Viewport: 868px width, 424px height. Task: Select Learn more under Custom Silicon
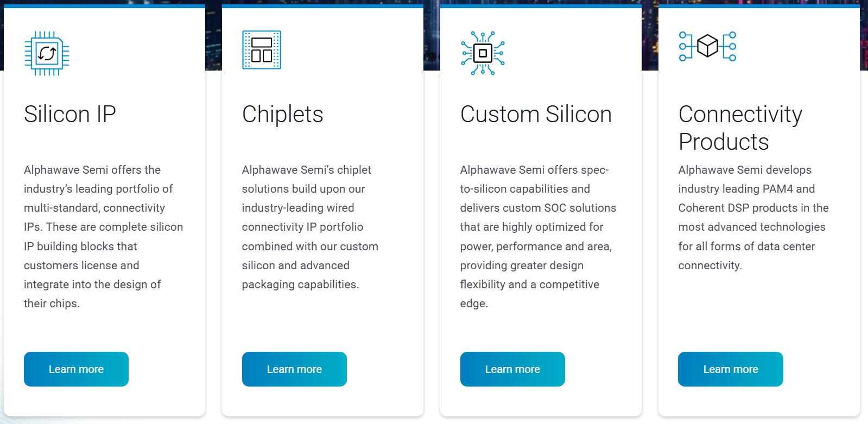(512, 369)
